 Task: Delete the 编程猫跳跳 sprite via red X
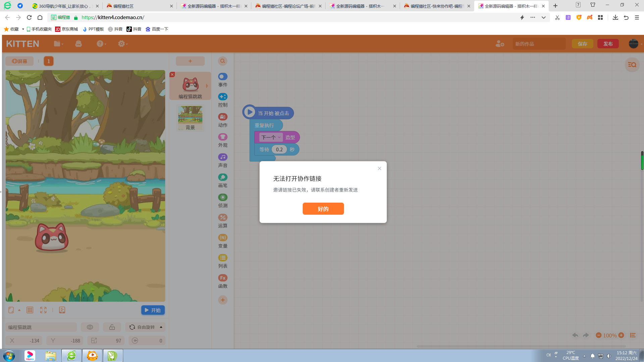[172, 74]
